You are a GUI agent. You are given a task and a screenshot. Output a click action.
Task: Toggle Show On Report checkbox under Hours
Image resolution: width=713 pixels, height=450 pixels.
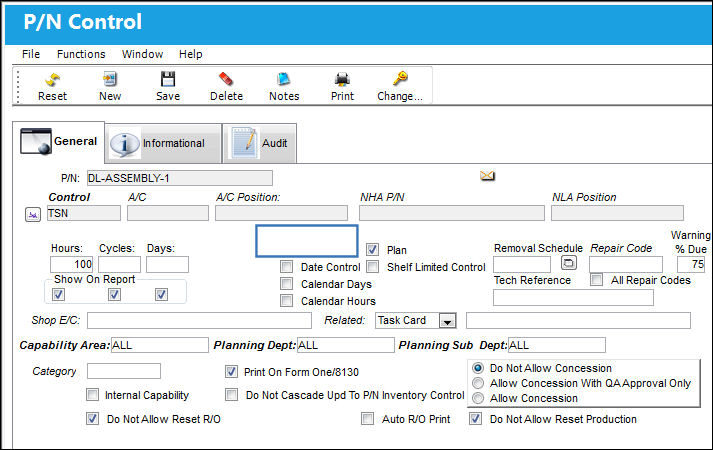tap(58, 295)
